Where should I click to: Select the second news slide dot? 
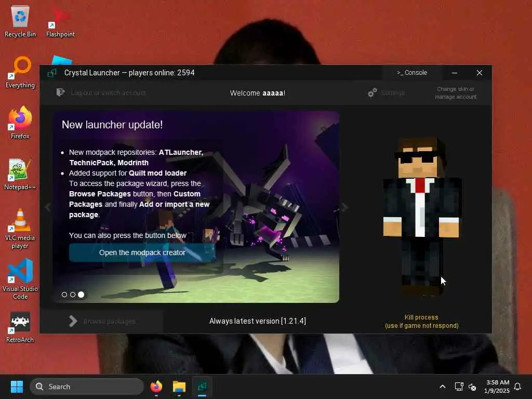[73, 295]
